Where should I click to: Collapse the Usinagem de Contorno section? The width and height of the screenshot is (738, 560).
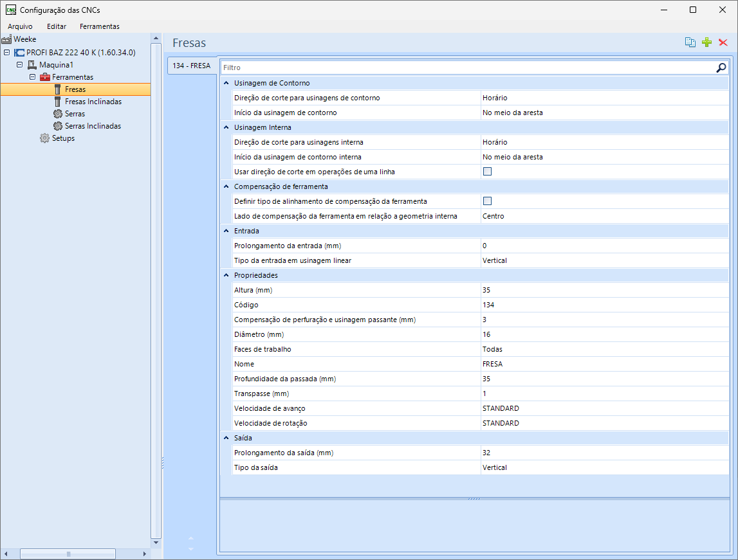[226, 83]
